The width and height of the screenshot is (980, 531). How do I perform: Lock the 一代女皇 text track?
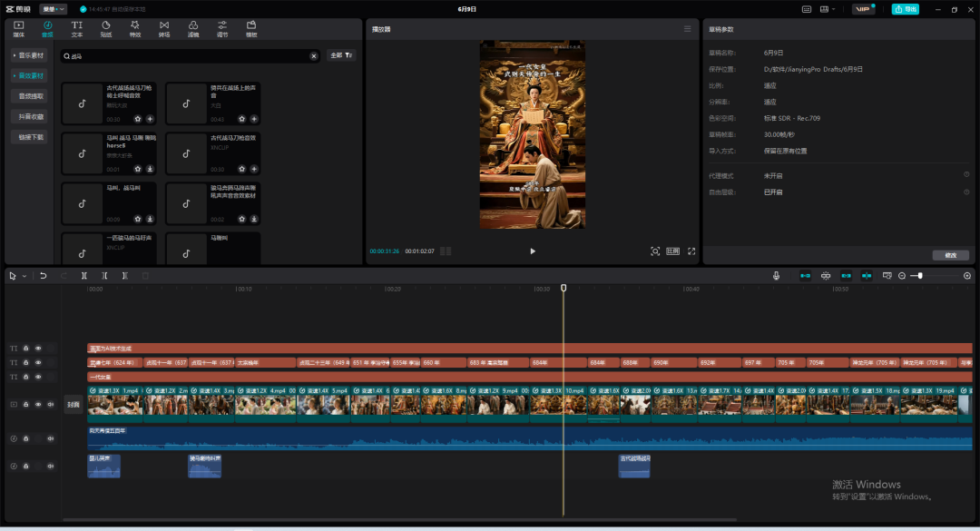click(26, 377)
